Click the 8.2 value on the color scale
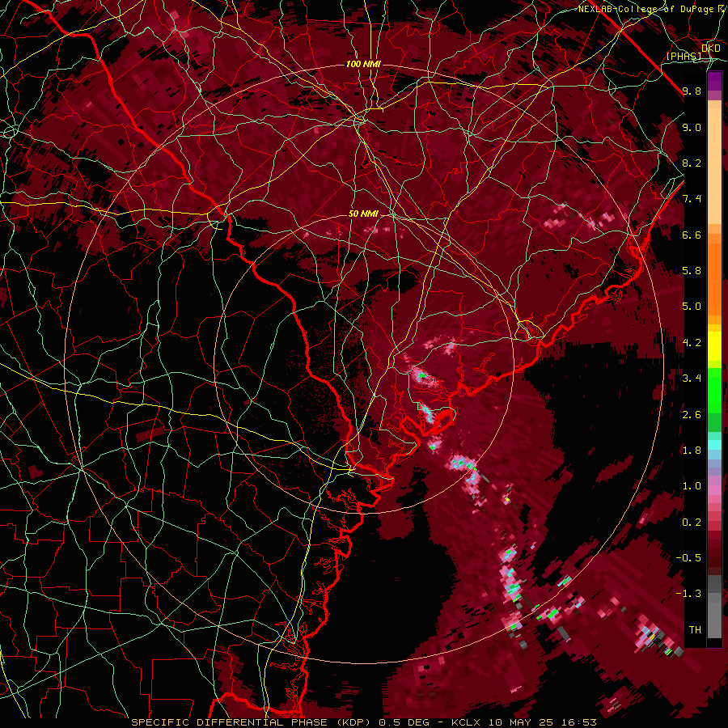 click(692, 163)
